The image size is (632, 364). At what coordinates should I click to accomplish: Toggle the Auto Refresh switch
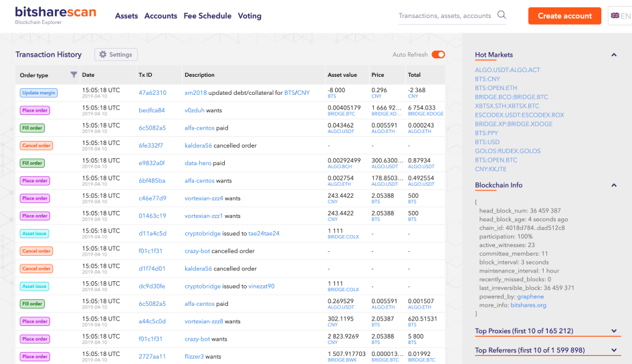(438, 54)
